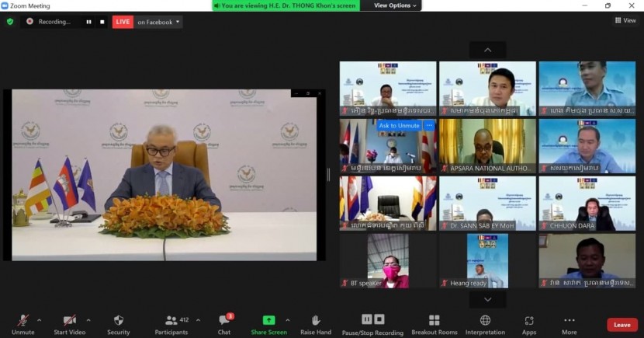
Task: Select the Dr. SANN SAB EY MoH video tile
Action: point(487,203)
